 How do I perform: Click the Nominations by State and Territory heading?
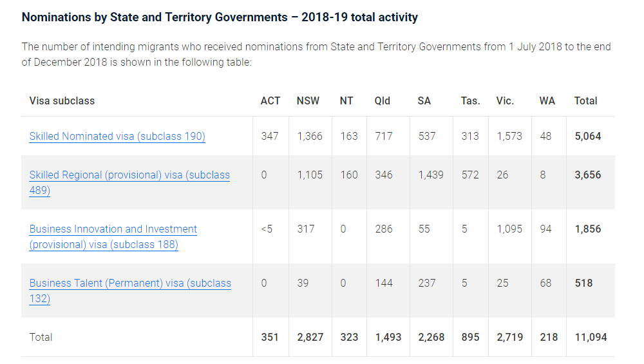click(x=220, y=17)
